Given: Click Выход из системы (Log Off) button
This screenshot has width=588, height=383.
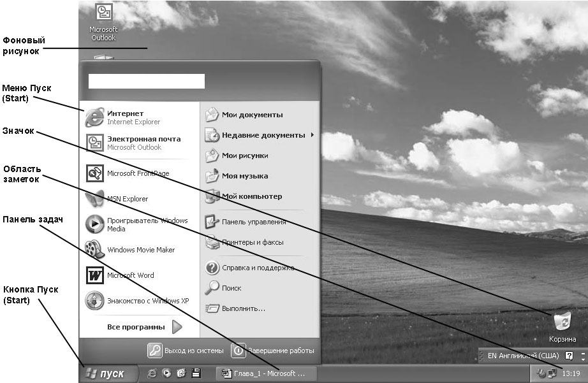Looking at the screenshot, I should [186, 350].
